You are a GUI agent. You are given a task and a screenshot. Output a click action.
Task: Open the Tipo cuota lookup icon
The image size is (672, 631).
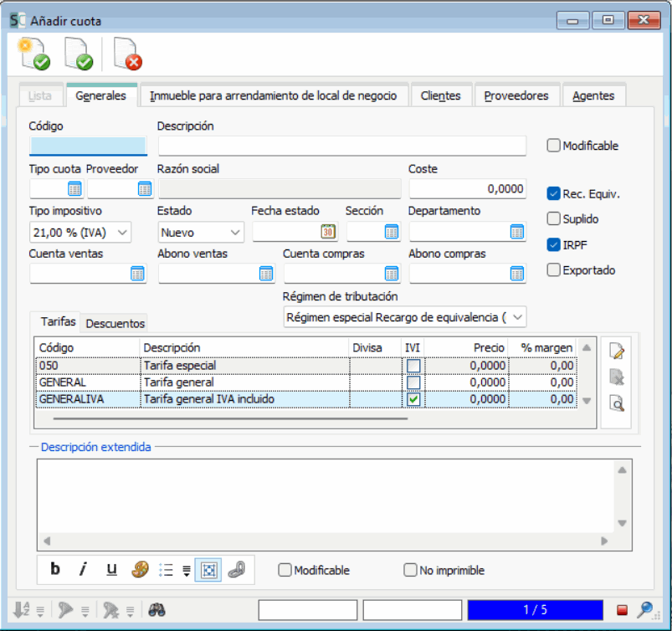click(x=74, y=188)
